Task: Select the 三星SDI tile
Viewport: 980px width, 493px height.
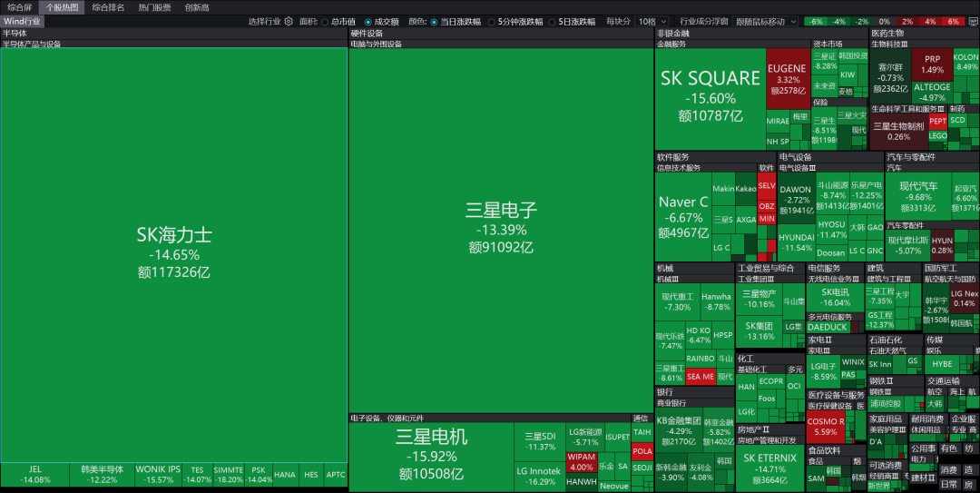Action: tap(540, 441)
